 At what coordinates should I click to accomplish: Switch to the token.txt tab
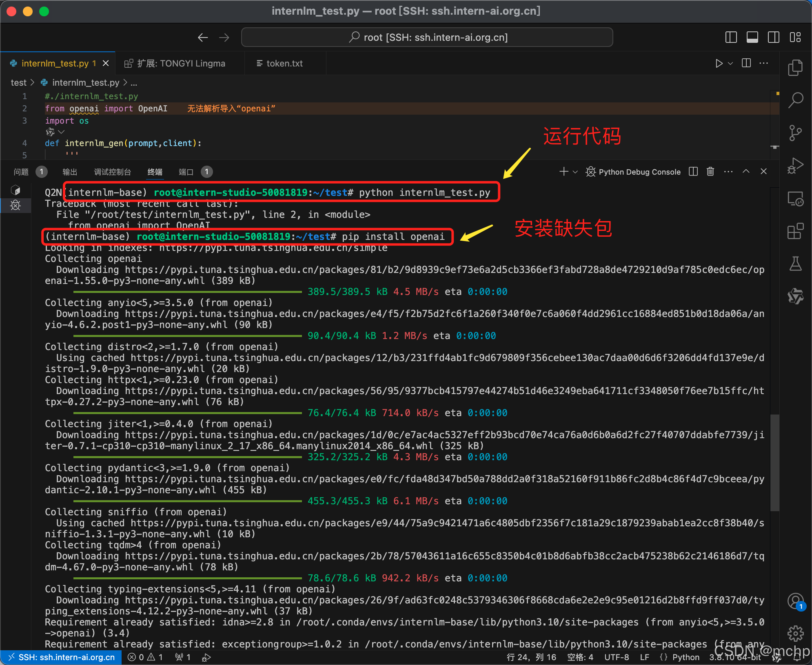284,64
